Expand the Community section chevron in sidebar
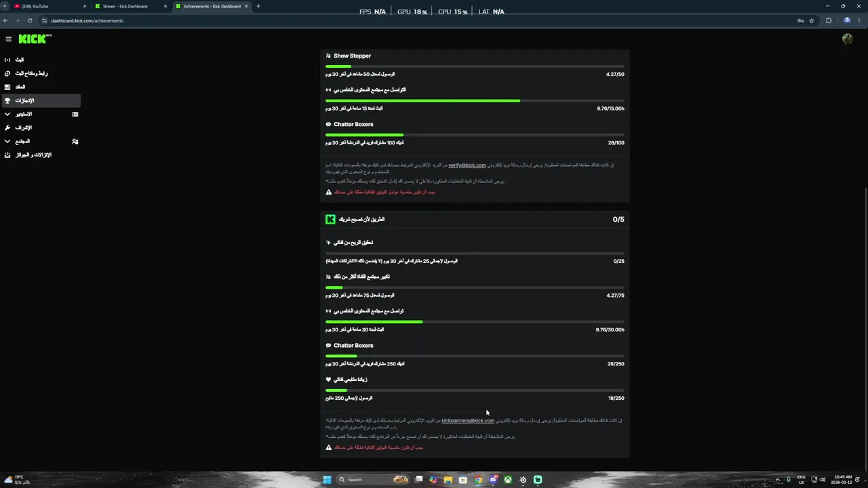The height and width of the screenshot is (488, 868). tap(7, 141)
